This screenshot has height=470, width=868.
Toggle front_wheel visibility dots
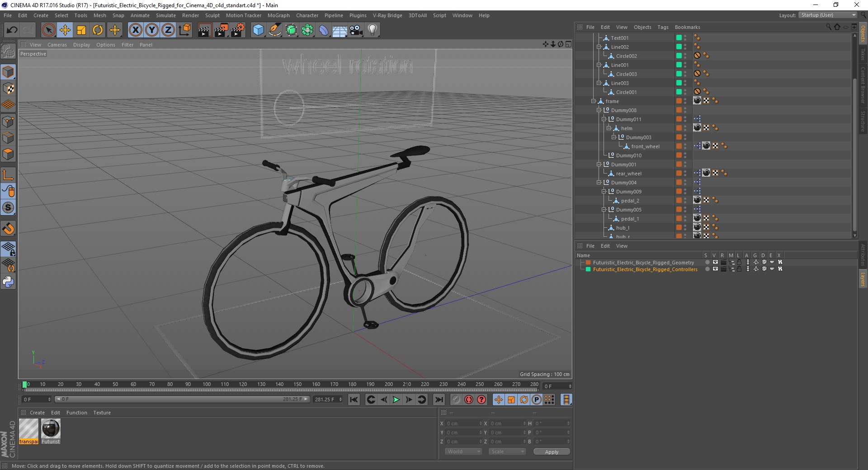point(685,146)
